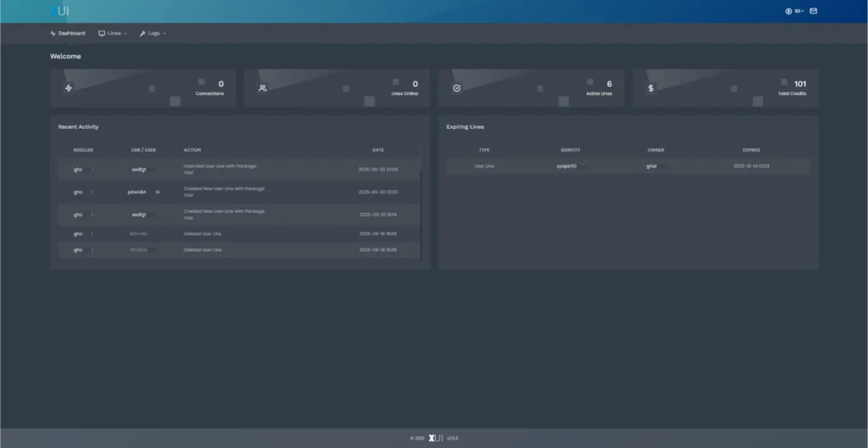Select the Lines Online label

pyautogui.click(x=404, y=93)
